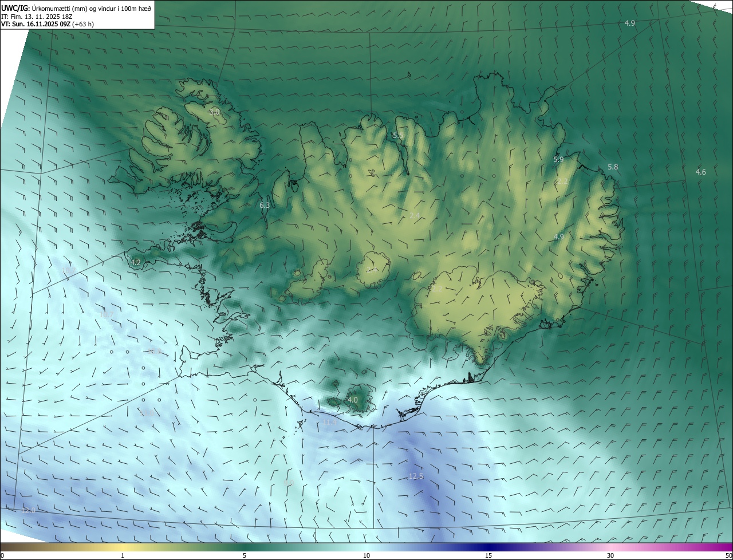Click the 3.0 value label on the map
This screenshot has width=733, height=560.
coord(215,112)
